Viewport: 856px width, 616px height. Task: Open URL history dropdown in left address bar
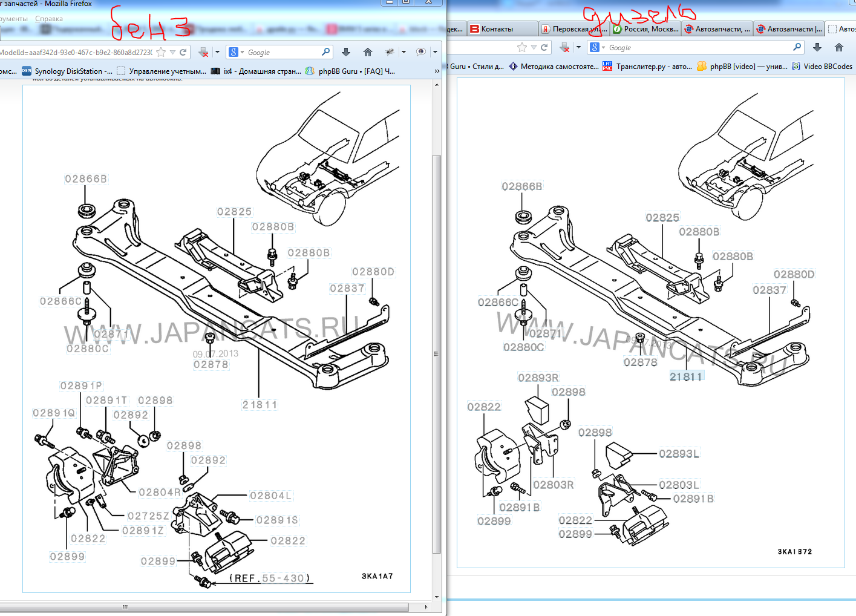(x=172, y=53)
